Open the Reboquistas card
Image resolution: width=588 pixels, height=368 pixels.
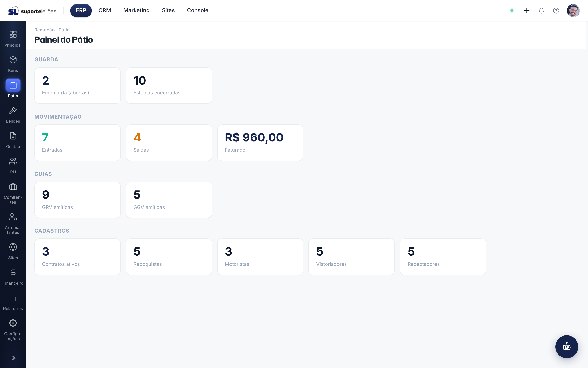point(169,257)
